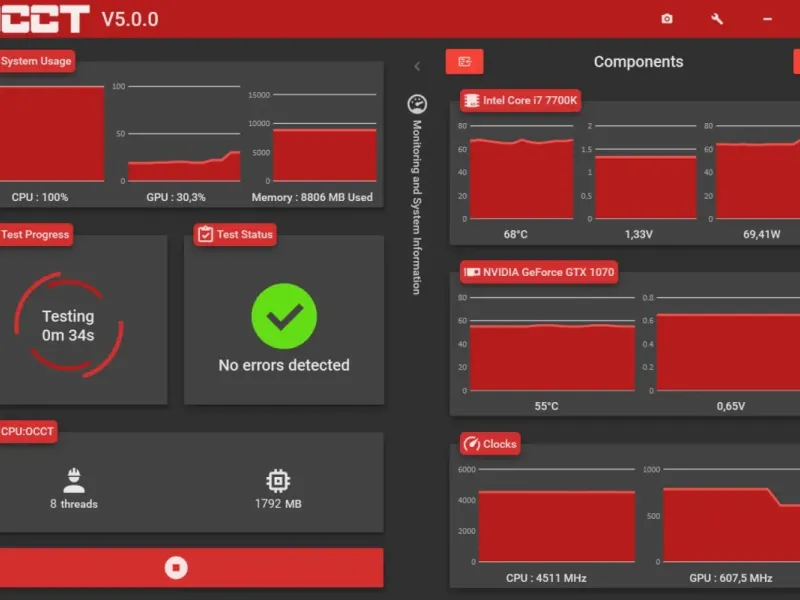
Task: Click the OCCT logo
Action: pos(45,19)
